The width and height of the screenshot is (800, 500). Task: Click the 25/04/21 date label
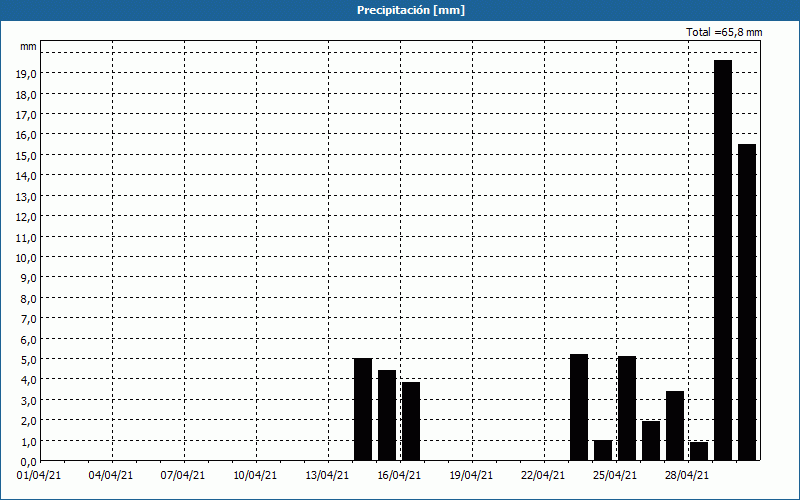click(x=615, y=476)
